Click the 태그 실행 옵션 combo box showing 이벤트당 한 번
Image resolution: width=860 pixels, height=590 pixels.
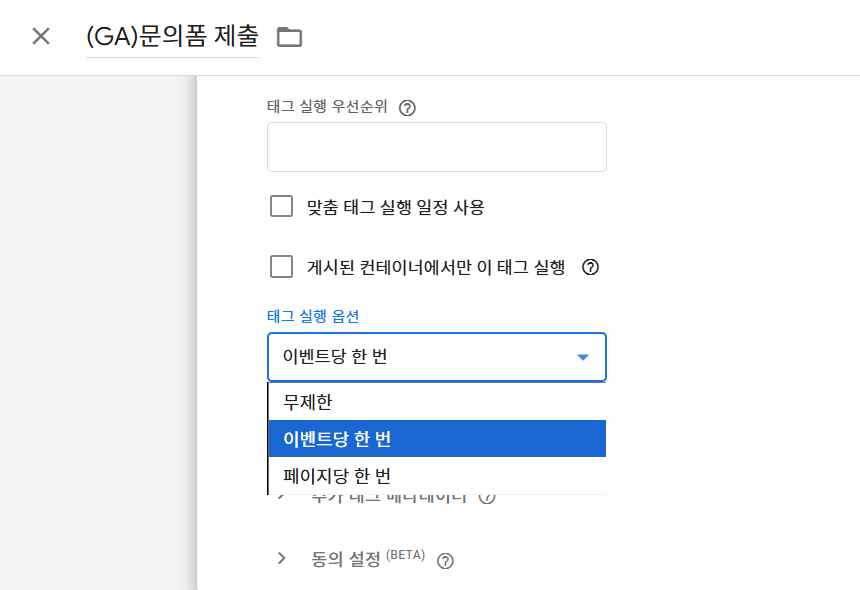point(437,357)
